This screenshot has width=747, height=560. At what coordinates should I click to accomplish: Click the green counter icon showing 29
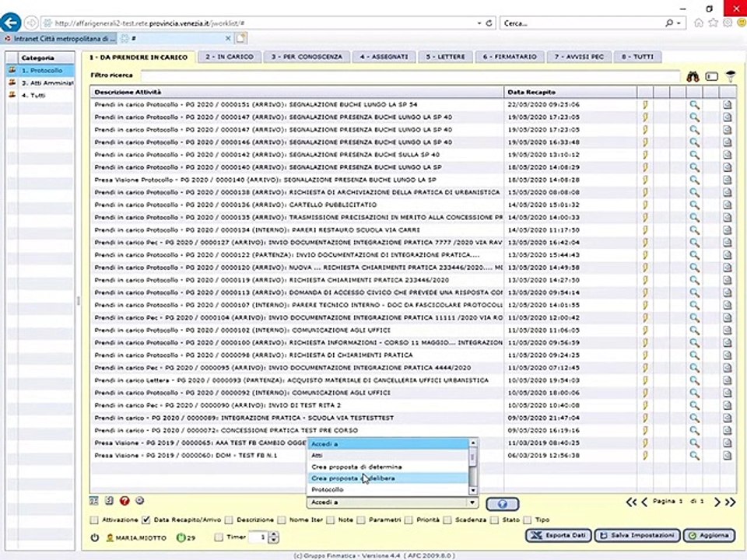point(181,537)
